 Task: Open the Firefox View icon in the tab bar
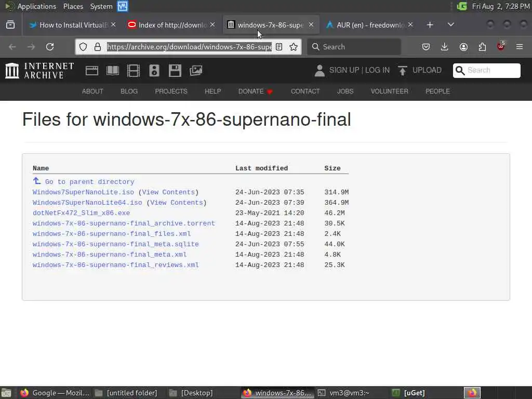10,25
